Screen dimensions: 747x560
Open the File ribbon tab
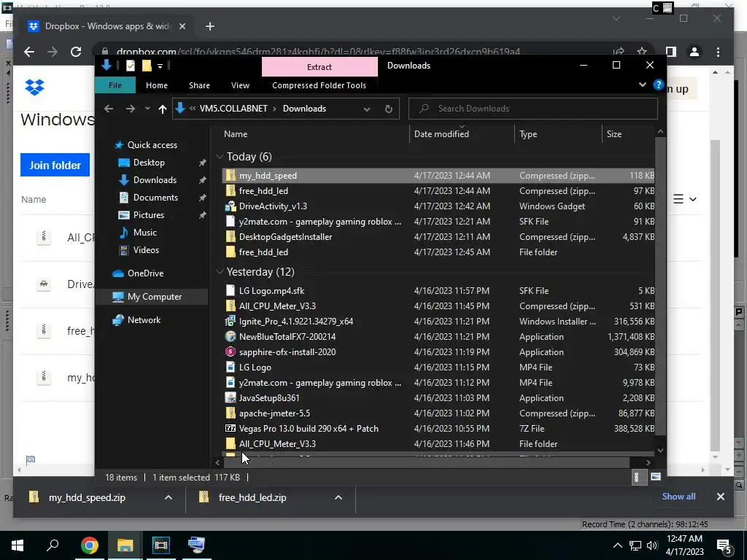(115, 85)
